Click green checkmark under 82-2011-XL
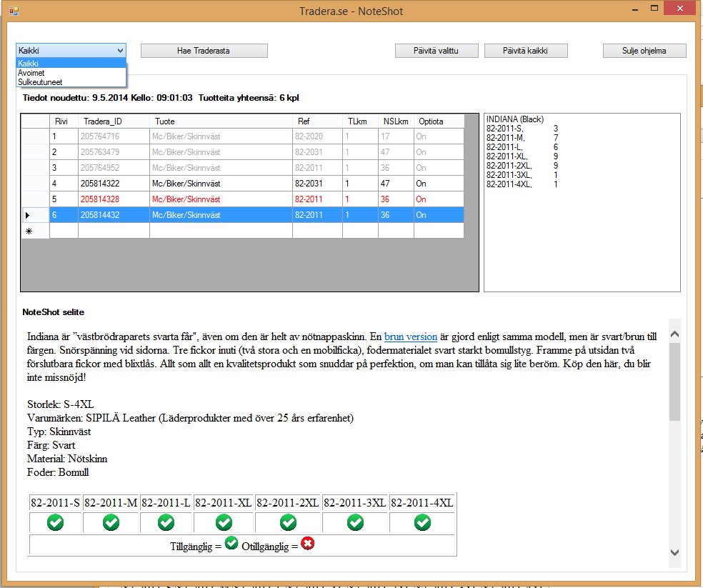The width and height of the screenshot is (703, 588). point(224,522)
